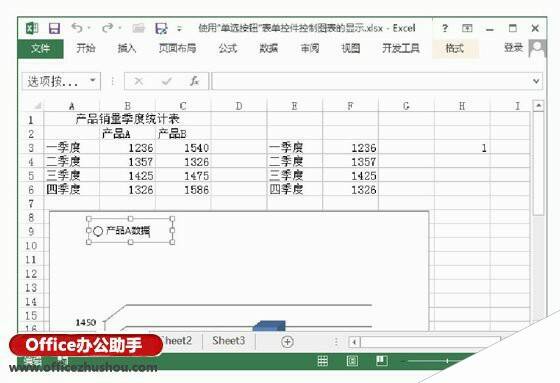Viewport: 560px width, 383px height.
Task: Switch to the 数据 ribbon tab
Action: [x=269, y=48]
